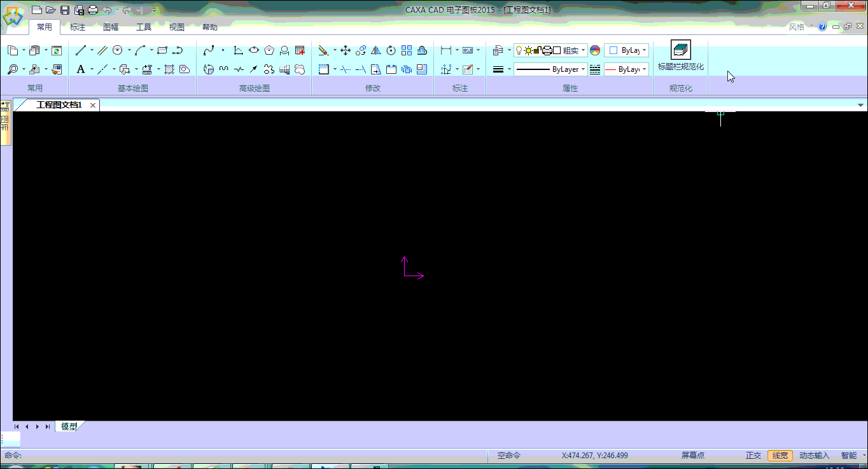Switch to the 标注 ribbon tab
This screenshot has width=868, height=469.
coord(78,27)
